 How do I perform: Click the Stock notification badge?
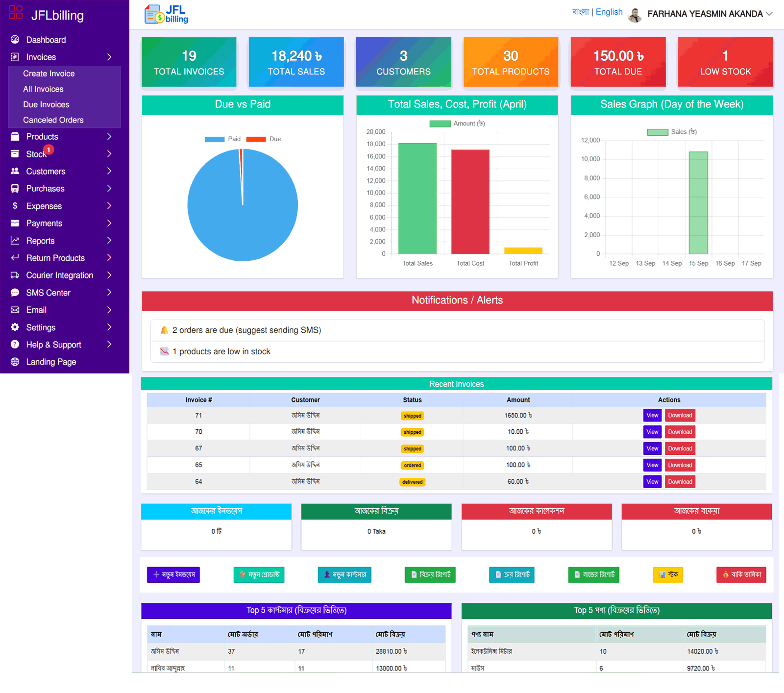49,149
